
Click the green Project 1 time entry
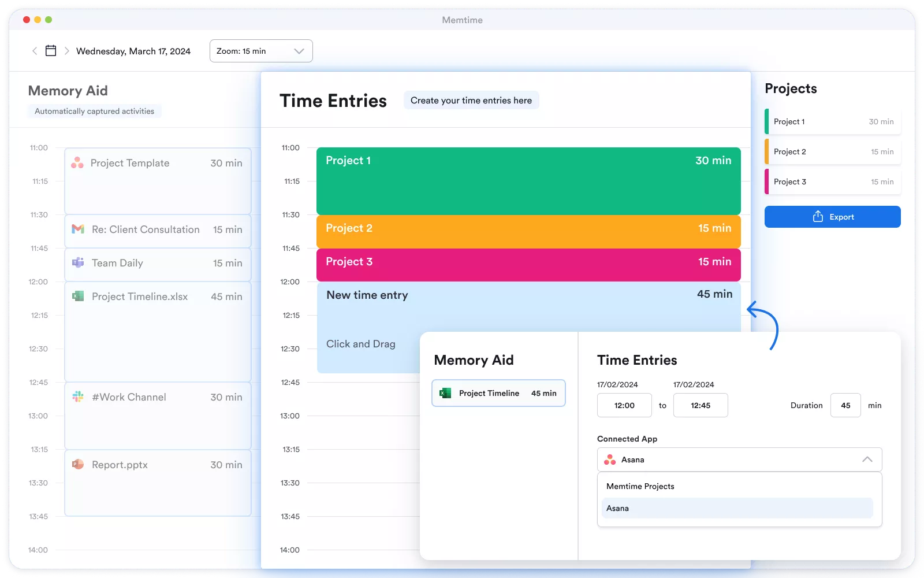point(528,181)
